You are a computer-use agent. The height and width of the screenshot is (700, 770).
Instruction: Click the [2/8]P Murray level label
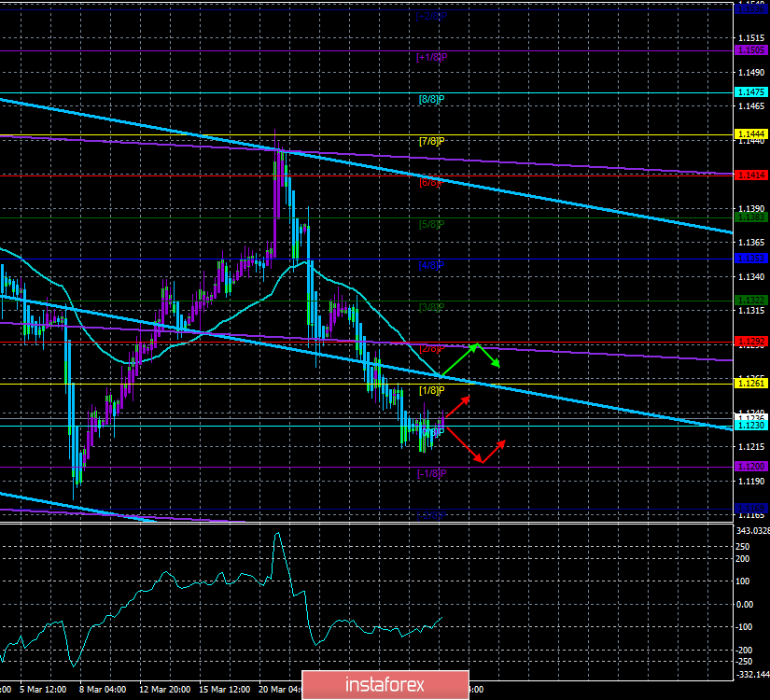(431, 349)
